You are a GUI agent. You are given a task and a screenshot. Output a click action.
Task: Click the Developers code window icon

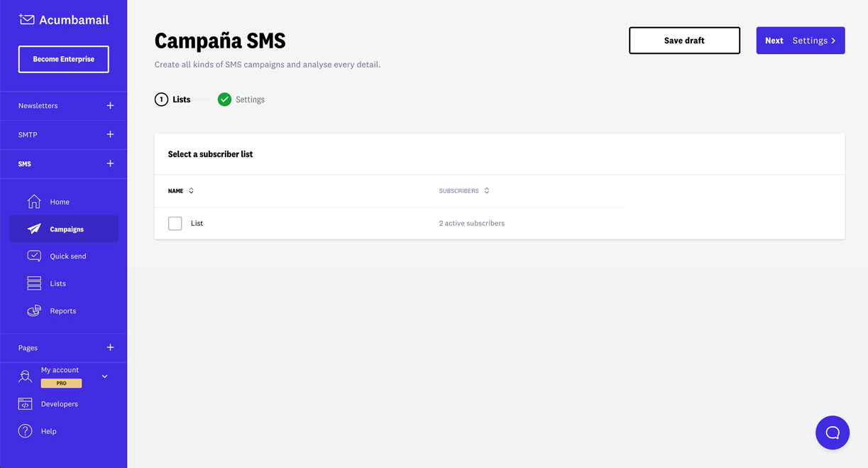coord(26,404)
